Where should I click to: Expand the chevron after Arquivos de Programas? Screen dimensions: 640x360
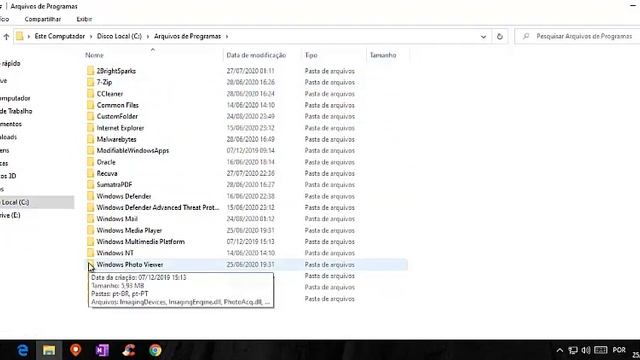[x=227, y=36]
